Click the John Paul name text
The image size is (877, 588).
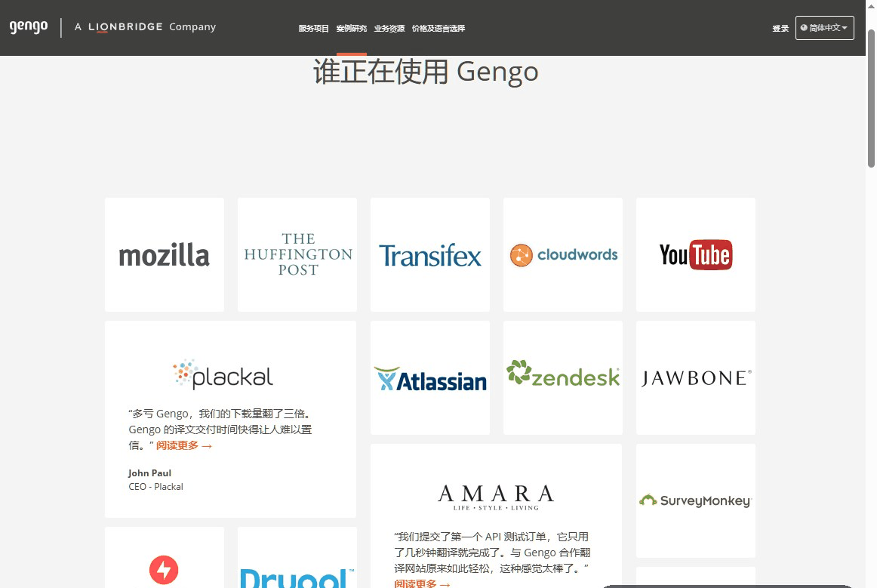pyautogui.click(x=150, y=473)
